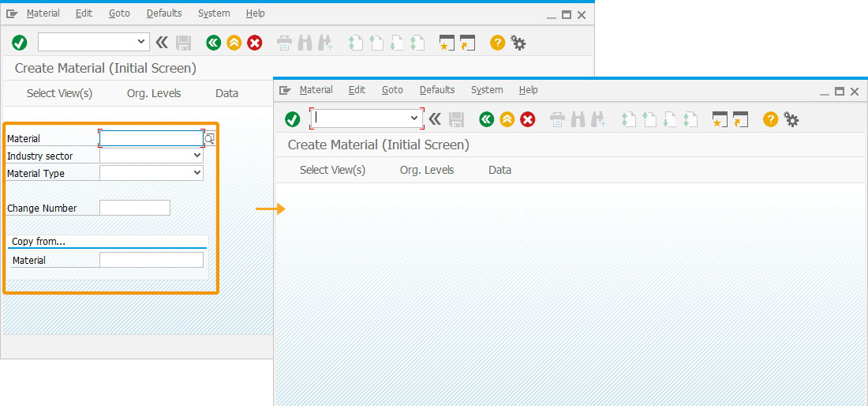Expand command field dropdown in front window
The image size is (868, 406).
pyautogui.click(x=414, y=118)
